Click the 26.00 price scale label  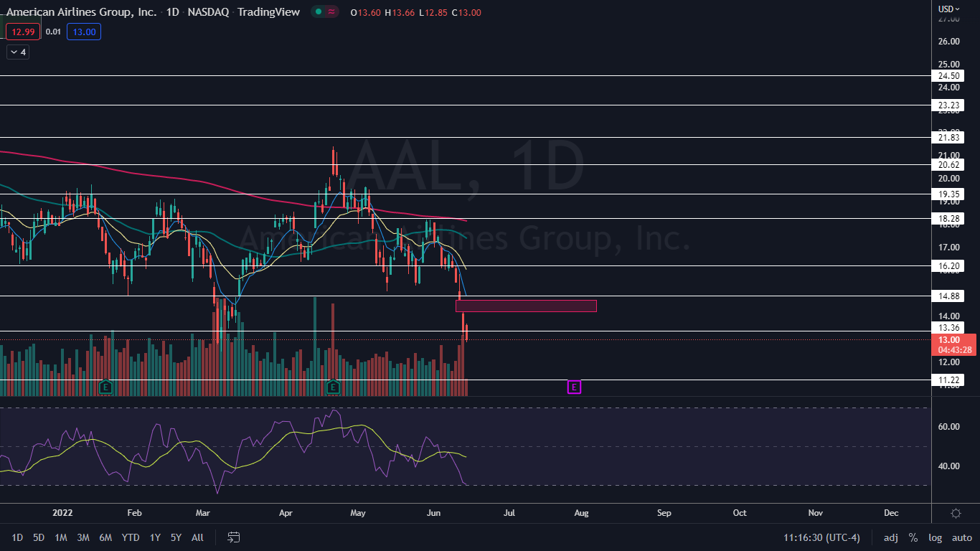(x=948, y=42)
